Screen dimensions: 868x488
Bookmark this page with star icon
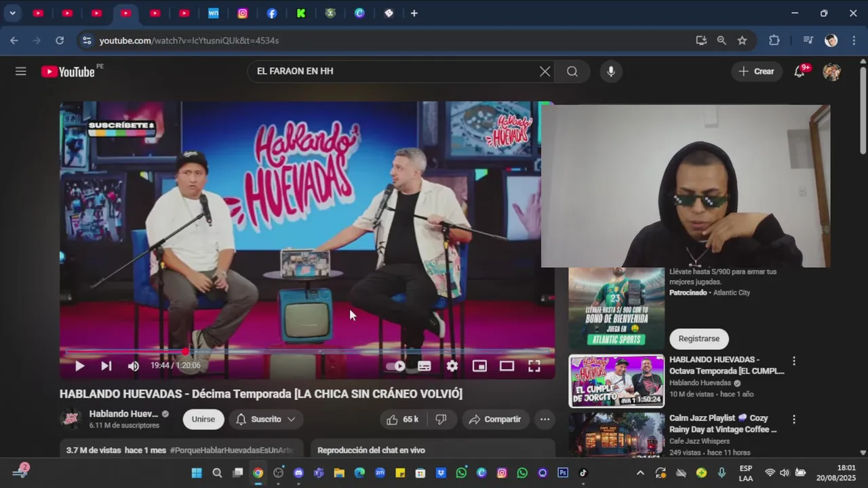coord(742,41)
